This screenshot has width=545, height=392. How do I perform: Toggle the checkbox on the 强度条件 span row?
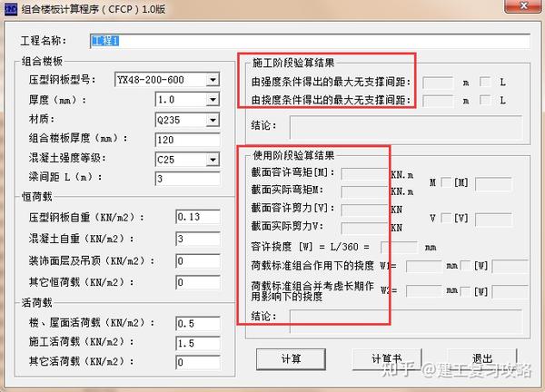(486, 82)
